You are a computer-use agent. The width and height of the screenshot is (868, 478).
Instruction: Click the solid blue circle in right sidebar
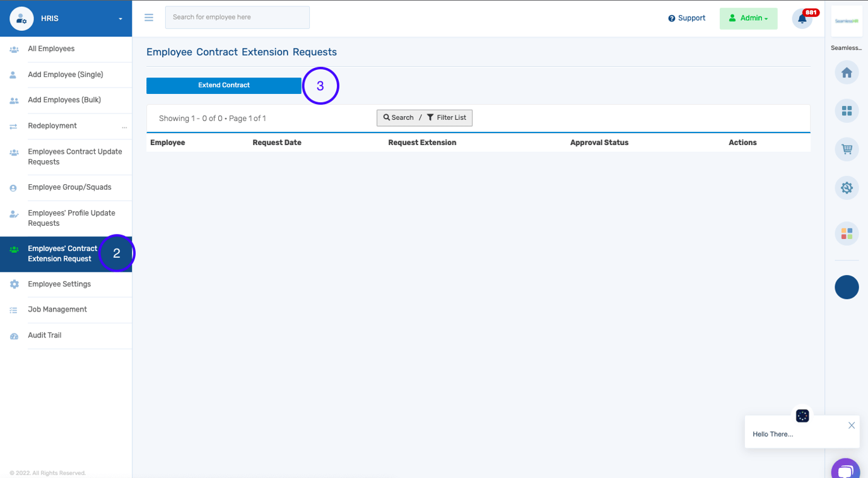(847, 287)
